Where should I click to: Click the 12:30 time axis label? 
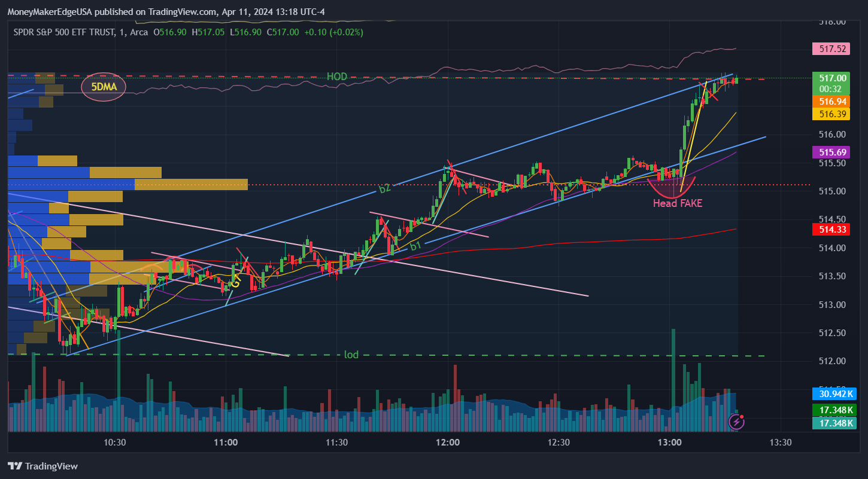point(559,443)
